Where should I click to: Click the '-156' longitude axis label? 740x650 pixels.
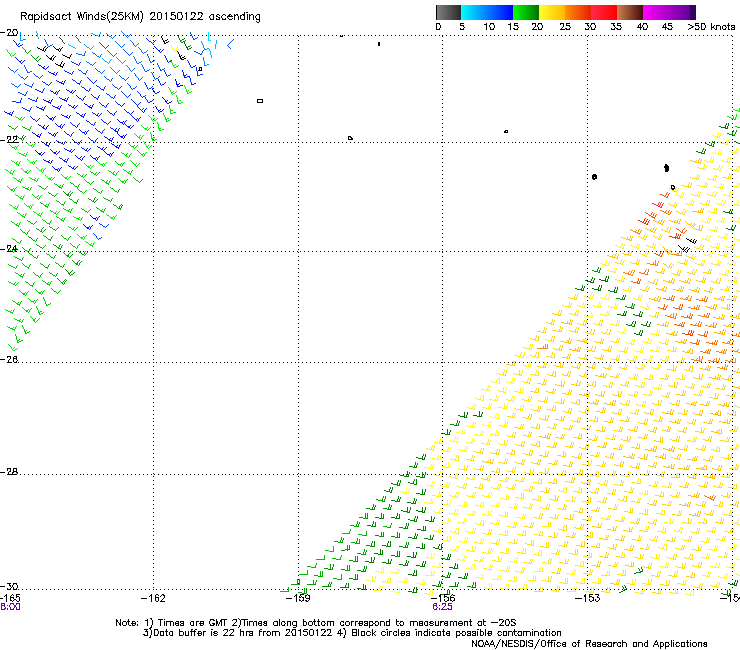point(442,598)
